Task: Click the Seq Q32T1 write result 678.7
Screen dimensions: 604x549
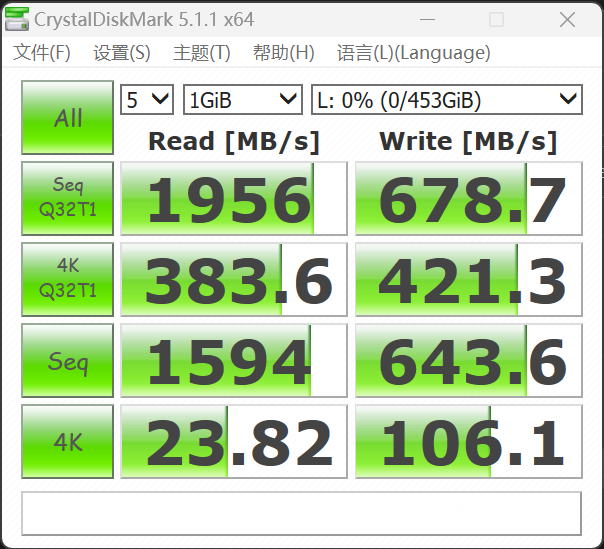Action: 469,198
